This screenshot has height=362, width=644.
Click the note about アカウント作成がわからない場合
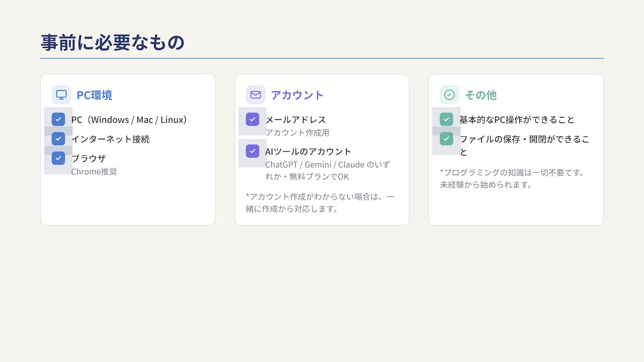320,203
